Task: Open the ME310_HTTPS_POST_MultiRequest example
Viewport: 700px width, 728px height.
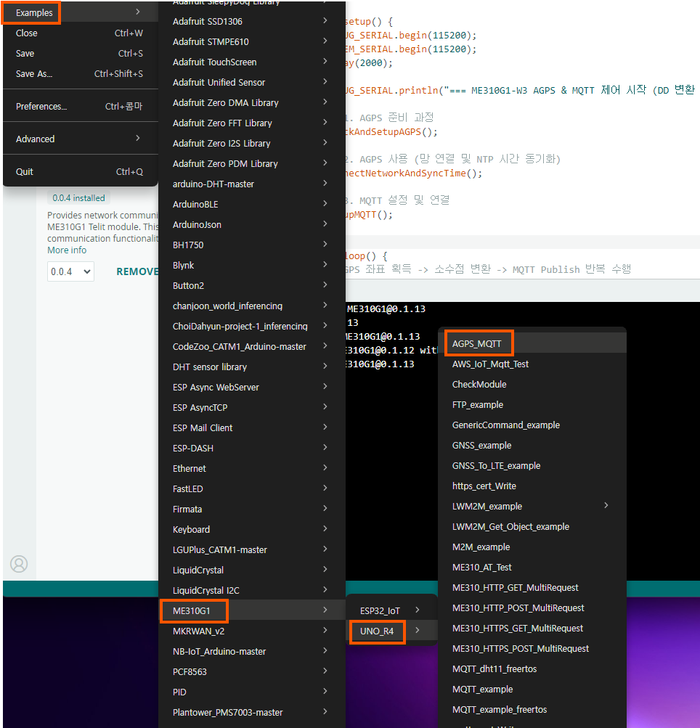Action: [x=532, y=649]
